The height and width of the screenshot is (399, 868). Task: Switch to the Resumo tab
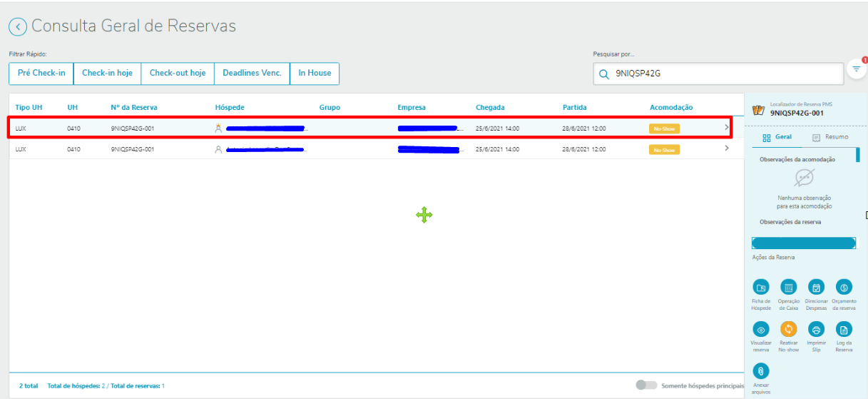tap(831, 136)
